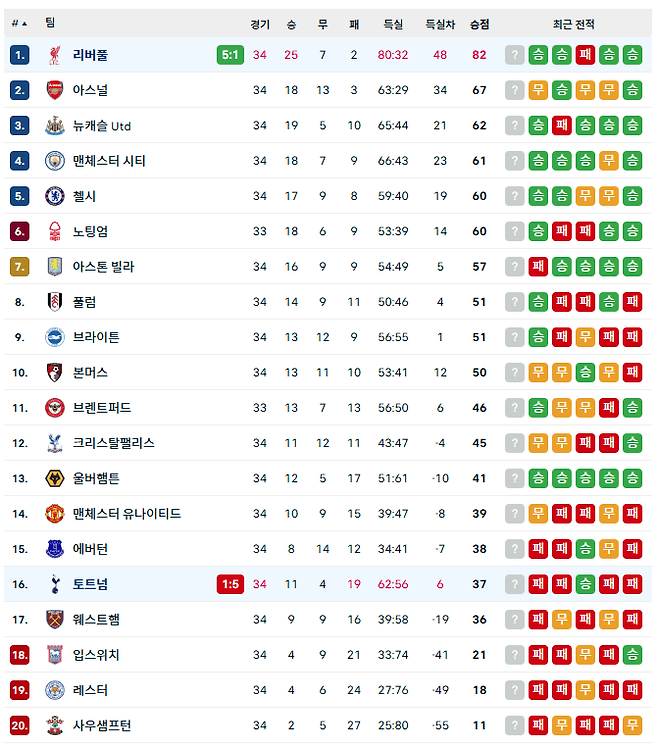Viewport: 658px width, 748px height.
Task: Click Liverpool's question mark next-match badge
Action: 515,55
